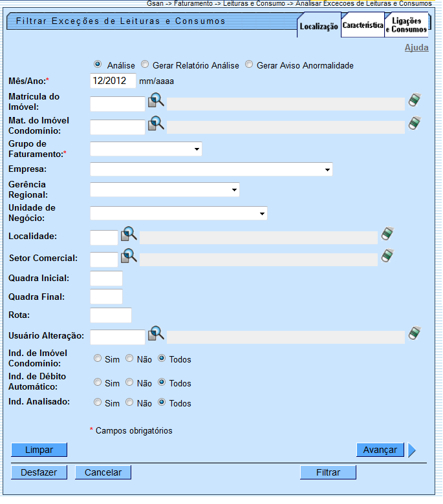Click the Limpar button
Image resolution: width=443 pixels, height=504 pixels.
[39, 450]
